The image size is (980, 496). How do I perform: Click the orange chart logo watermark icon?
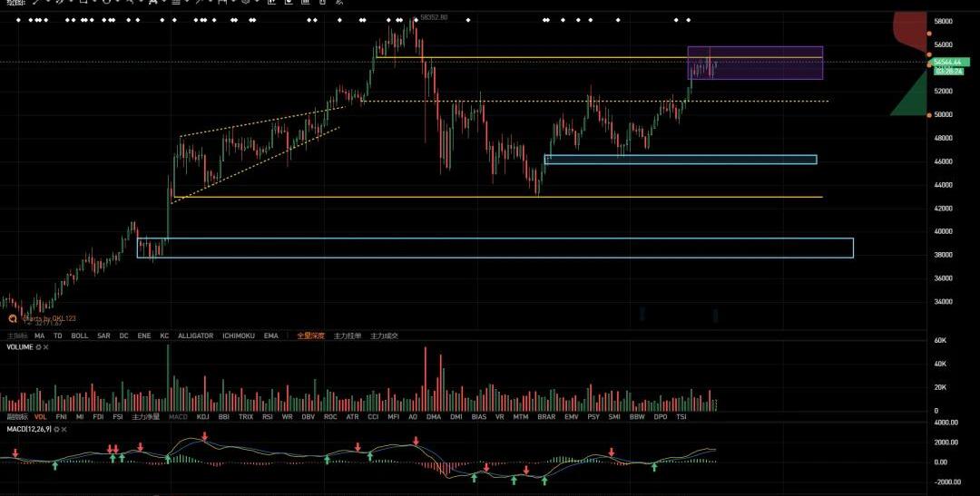[13, 318]
